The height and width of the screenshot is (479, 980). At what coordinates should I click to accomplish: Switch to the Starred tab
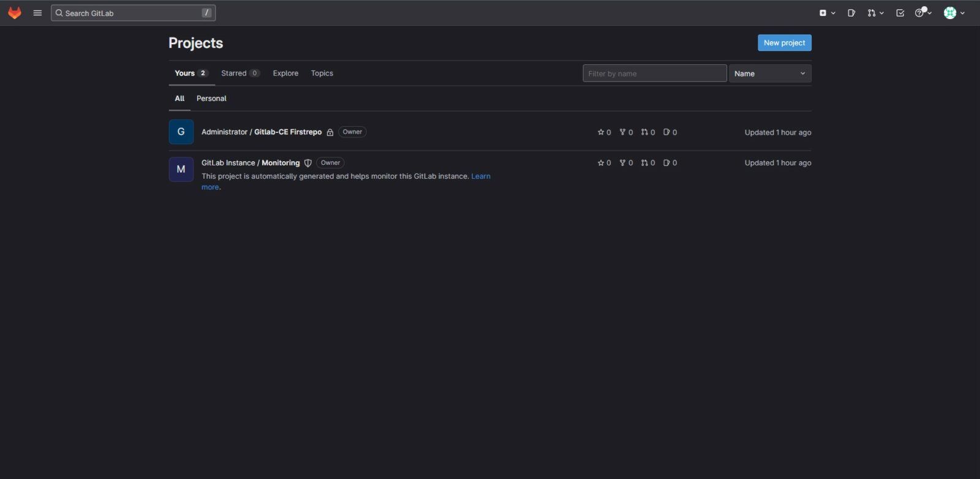pyautogui.click(x=241, y=73)
